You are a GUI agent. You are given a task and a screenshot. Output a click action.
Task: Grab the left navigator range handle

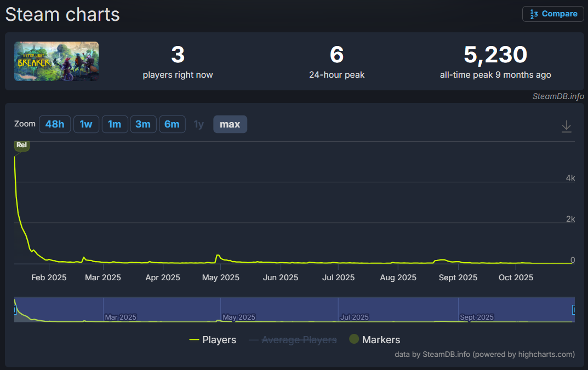click(15, 310)
